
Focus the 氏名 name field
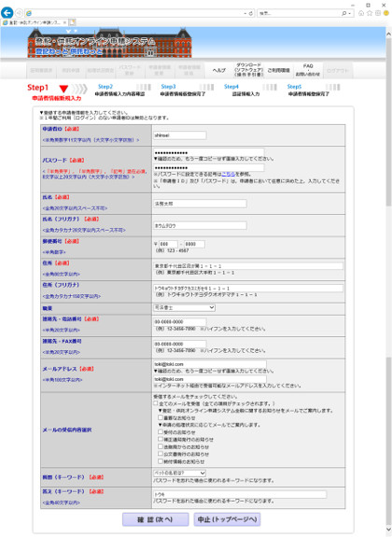coord(200,204)
